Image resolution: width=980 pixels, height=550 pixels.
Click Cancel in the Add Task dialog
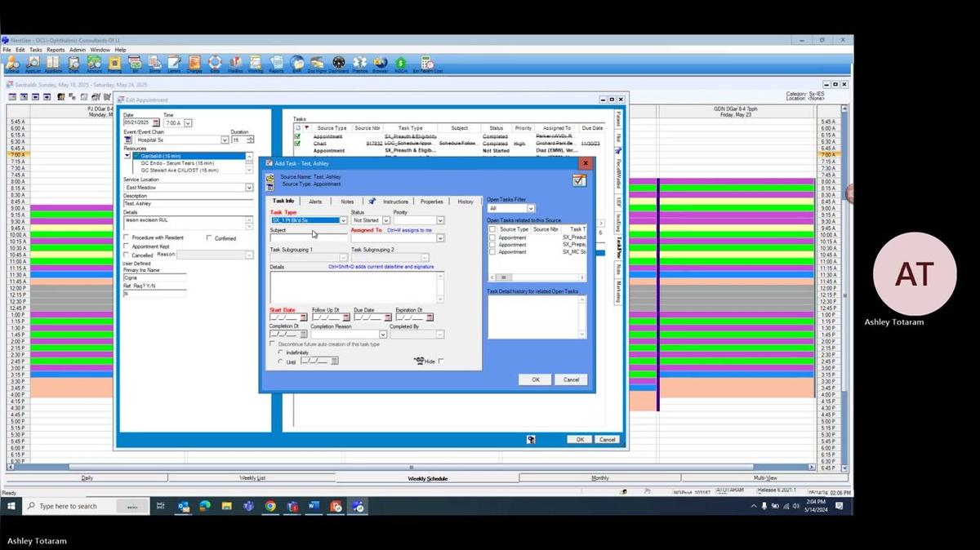tap(571, 379)
